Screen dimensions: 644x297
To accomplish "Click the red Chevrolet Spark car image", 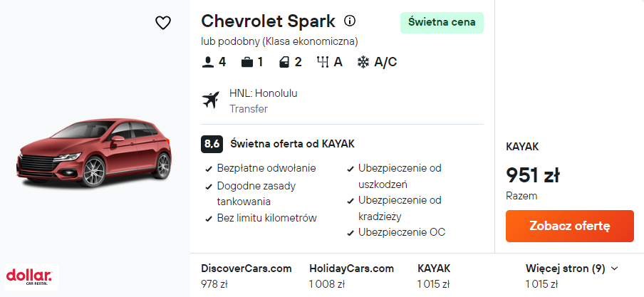I will coord(95,157).
